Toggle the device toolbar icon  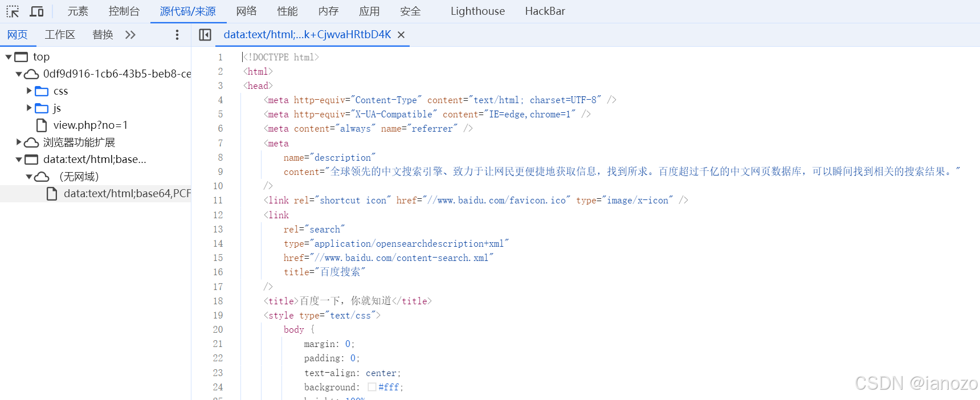37,11
